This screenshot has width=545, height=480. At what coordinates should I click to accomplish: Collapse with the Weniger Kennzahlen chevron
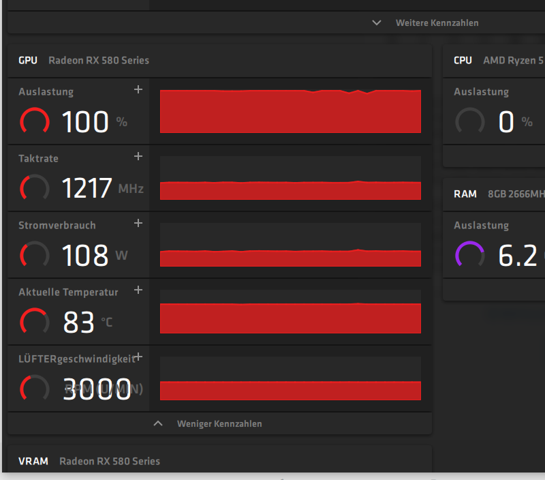(158, 423)
